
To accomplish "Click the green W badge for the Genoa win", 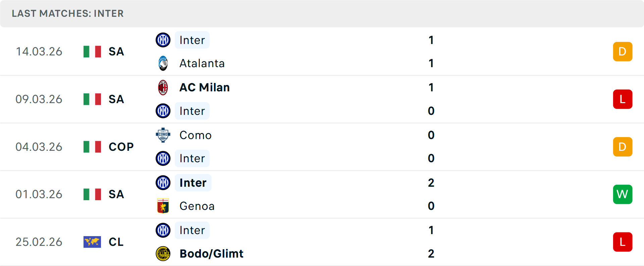I will coord(623,194).
